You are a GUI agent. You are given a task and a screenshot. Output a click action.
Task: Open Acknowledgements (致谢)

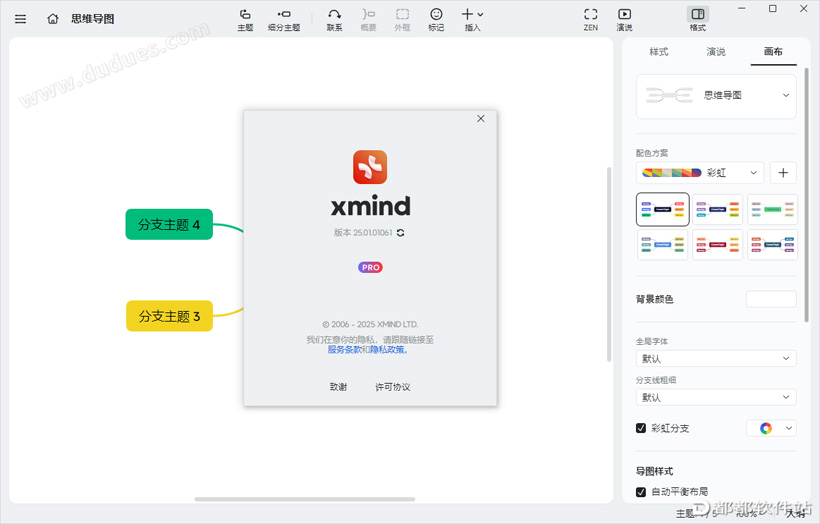[x=338, y=387]
